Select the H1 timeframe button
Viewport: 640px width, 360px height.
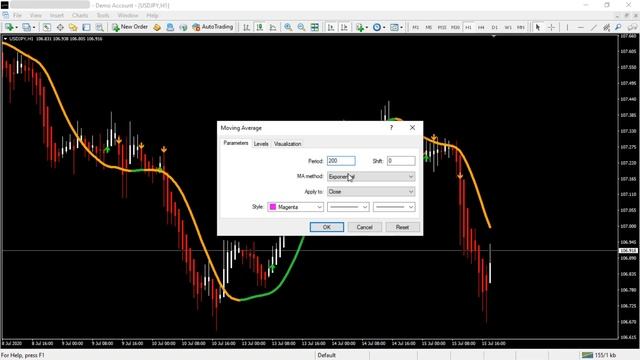[468, 27]
